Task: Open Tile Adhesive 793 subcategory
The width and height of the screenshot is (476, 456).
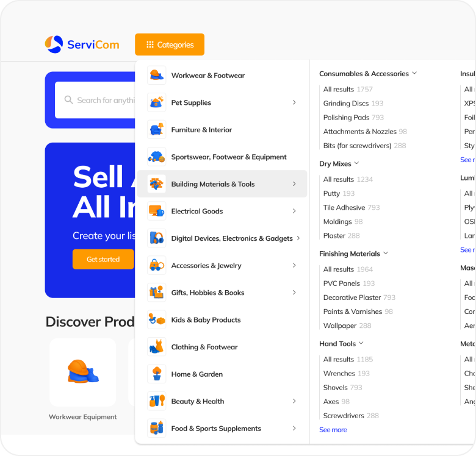Action: (x=352, y=207)
